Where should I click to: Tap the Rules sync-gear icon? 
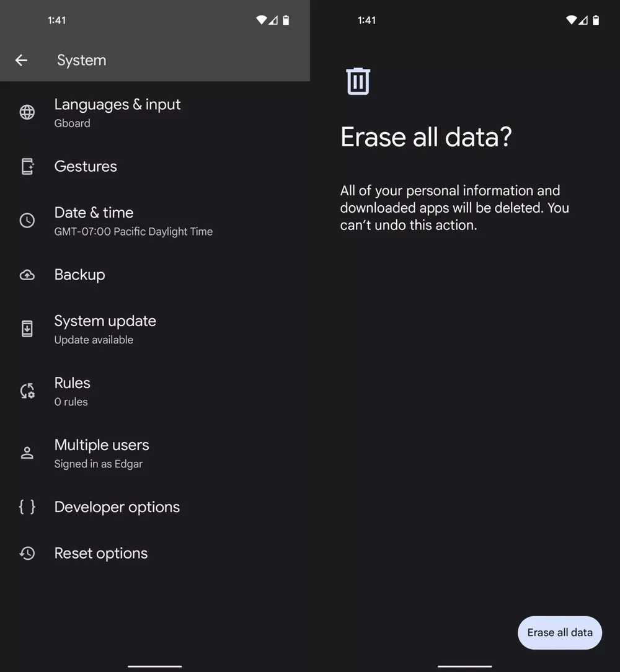[27, 391]
